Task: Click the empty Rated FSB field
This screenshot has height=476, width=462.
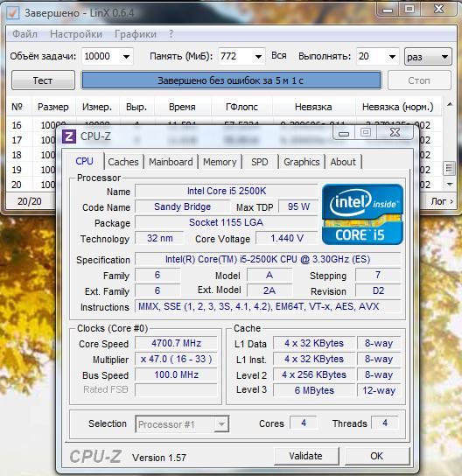Action: [176, 390]
